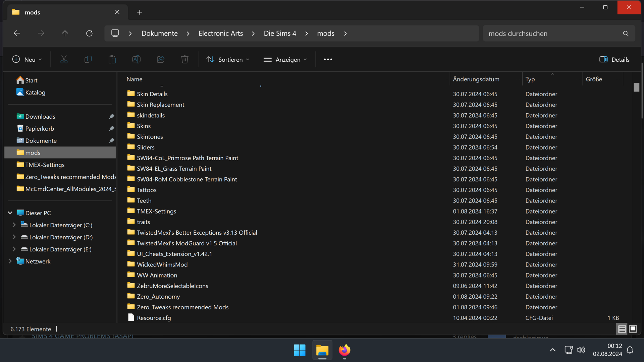Open a new tab with plus button
The height and width of the screenshot is (362, 644).
[140, 12]
